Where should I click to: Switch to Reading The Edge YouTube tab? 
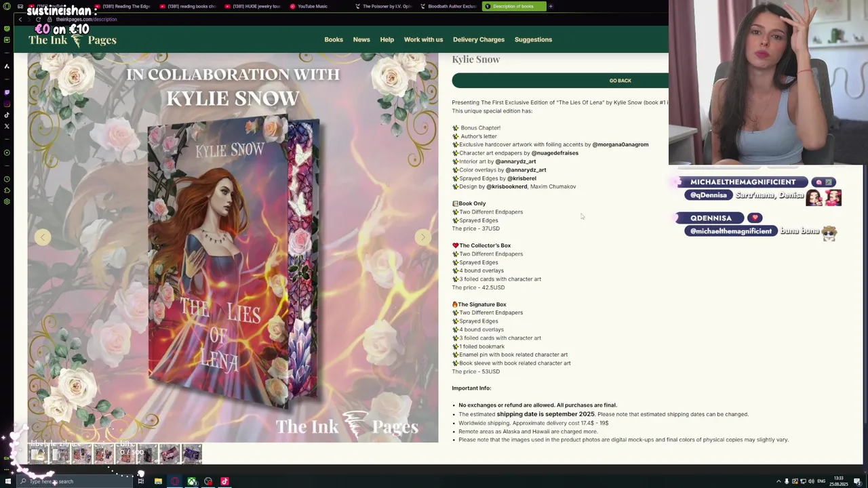tap(123, 6)
